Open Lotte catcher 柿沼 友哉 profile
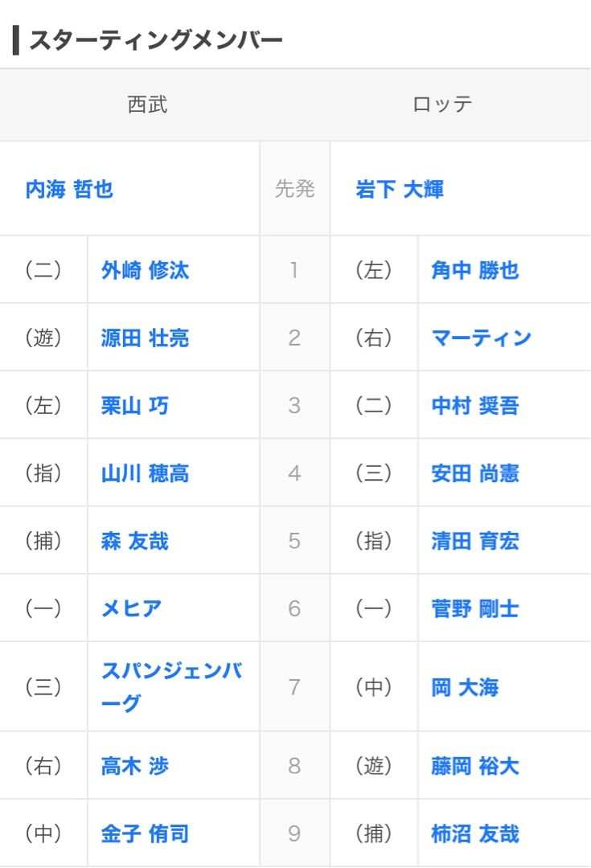This screenshot has height=868, width=591. 475,833
